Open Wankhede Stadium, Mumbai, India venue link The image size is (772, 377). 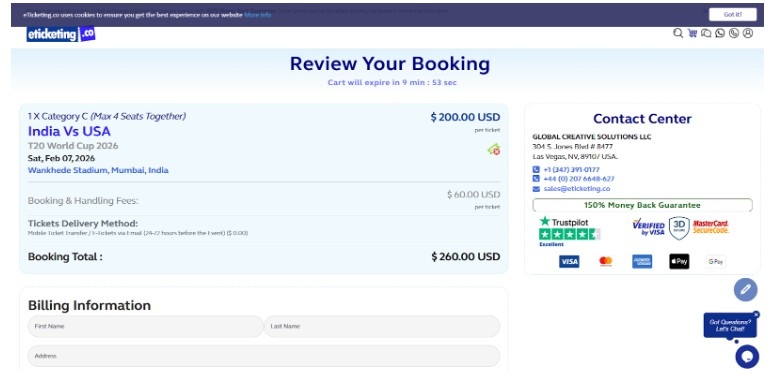98,170
